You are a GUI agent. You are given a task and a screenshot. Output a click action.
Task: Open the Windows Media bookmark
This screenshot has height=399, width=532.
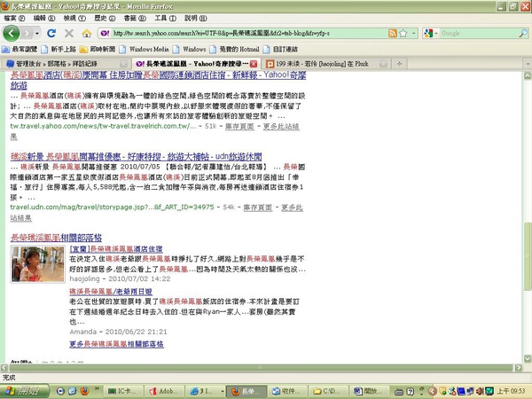click(145, 49)
